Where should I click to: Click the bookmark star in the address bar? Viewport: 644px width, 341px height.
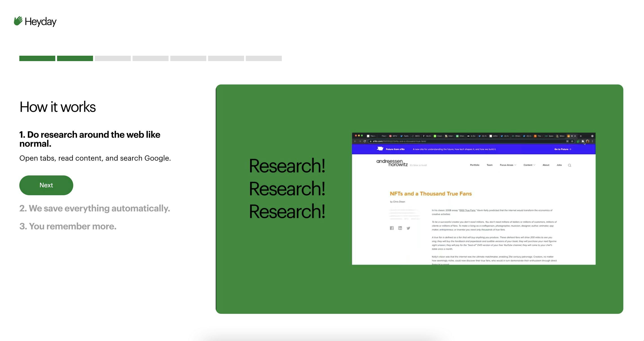(572, 141)
